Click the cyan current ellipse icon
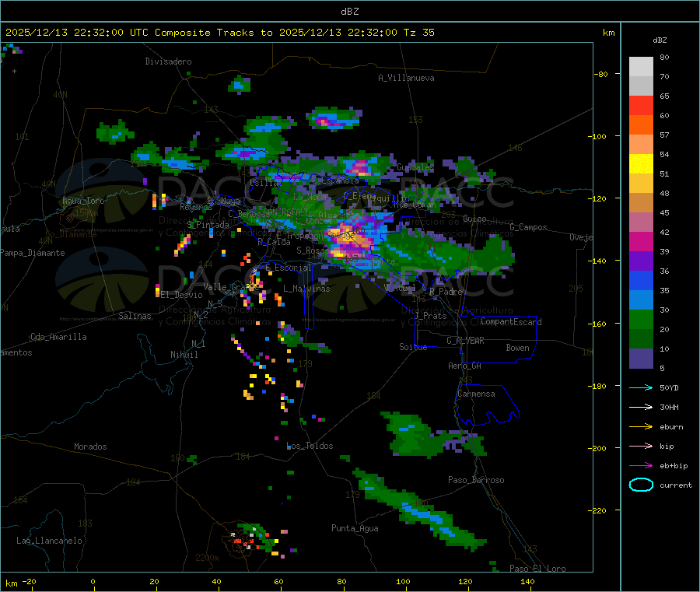 pyautogui.click(x=641, y=485)
